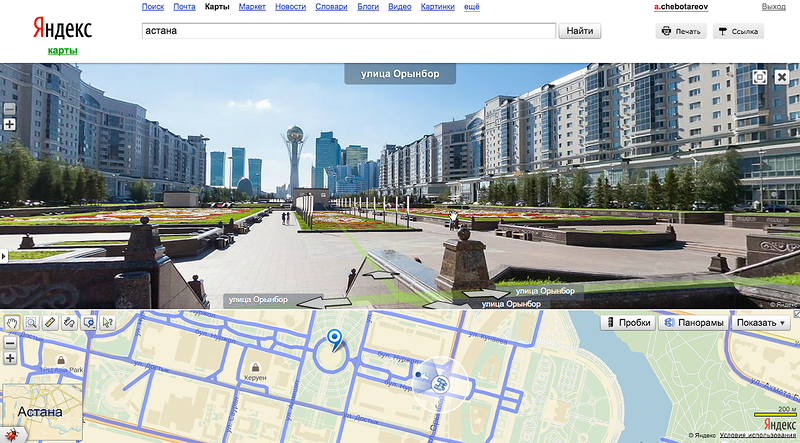Viewport: 800px width, 443px height.
Task: Click the route planning tool icon
Action: pyautogui.click(x=70, y=323)
